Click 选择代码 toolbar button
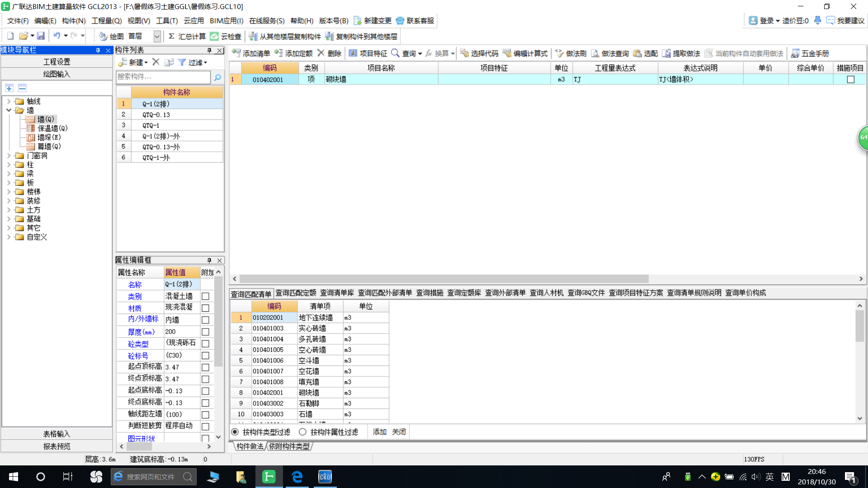The image size is (868, 488). (x=479, y=53)
